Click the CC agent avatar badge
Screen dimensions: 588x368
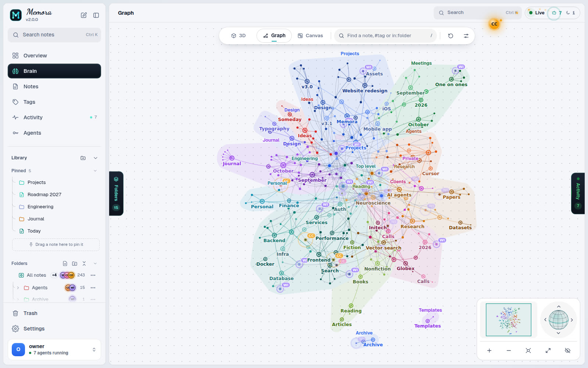(494, 24)
